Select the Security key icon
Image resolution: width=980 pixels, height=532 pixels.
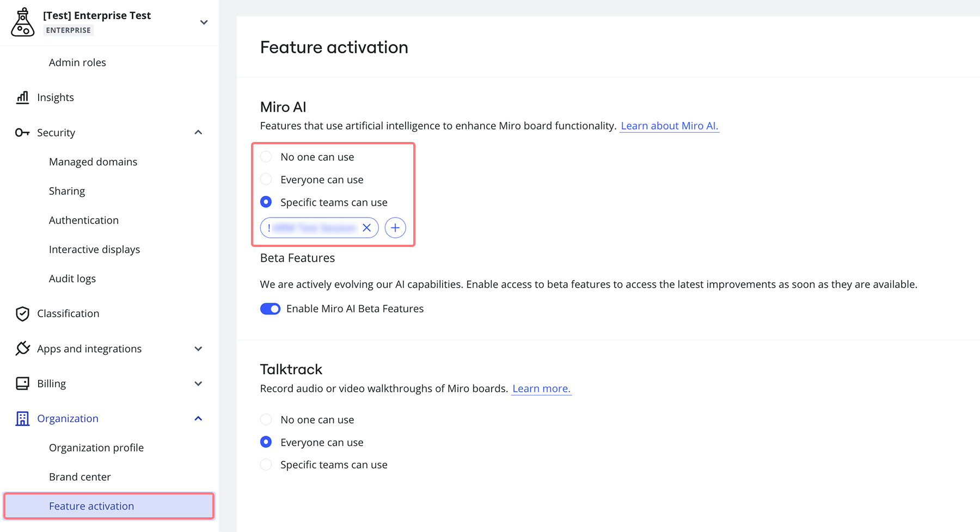point(22,132)
